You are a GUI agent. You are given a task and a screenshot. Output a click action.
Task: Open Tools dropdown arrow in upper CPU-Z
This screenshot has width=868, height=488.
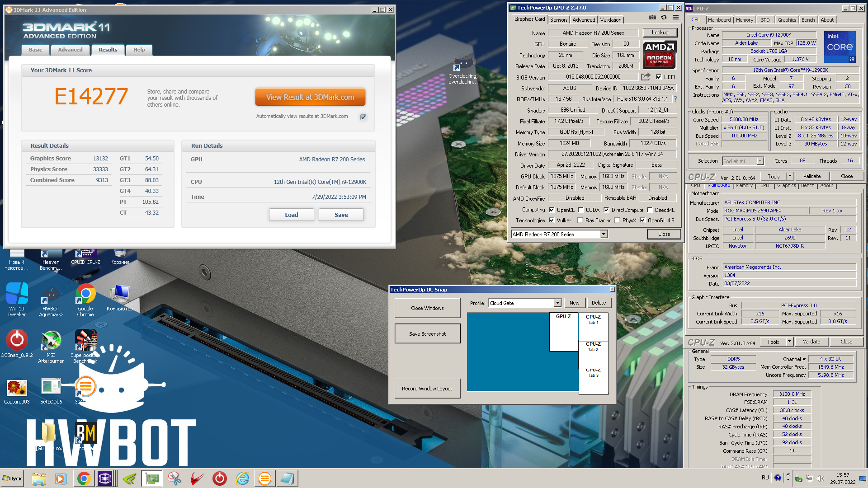(x=790, y=176)
